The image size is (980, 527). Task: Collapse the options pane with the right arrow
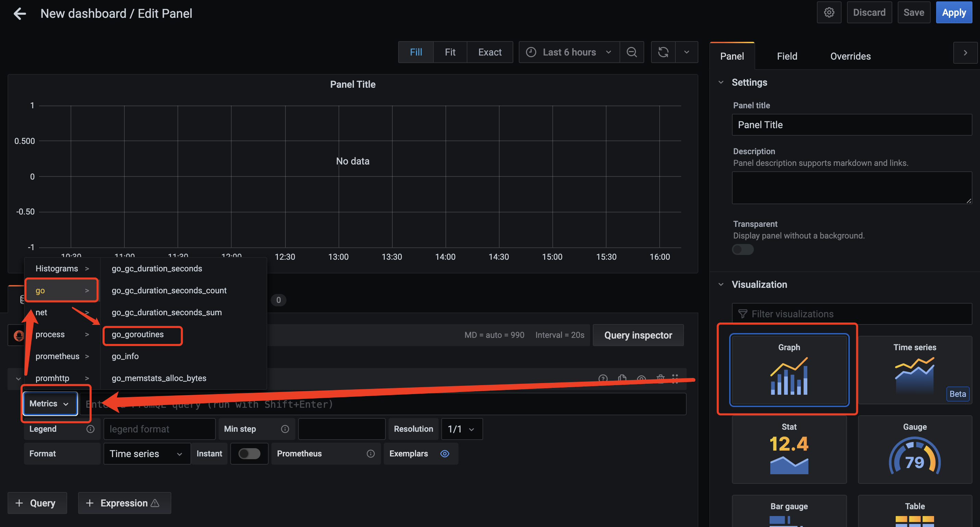(965, 53)
